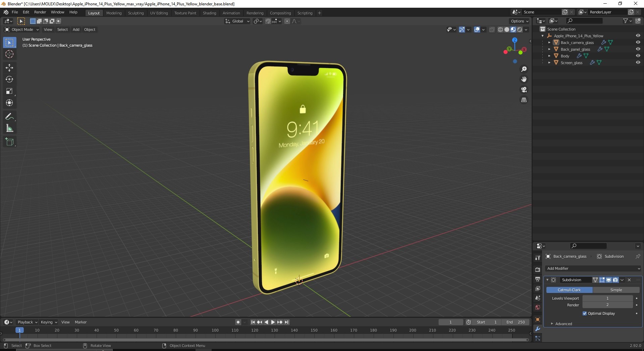Toggle modifier render camera button

615,280
